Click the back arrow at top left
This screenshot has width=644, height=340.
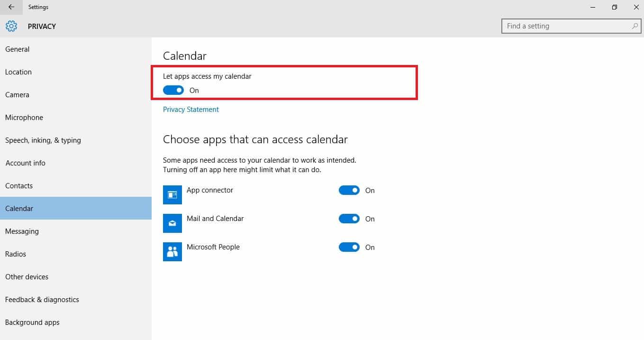tap(10, 7)
